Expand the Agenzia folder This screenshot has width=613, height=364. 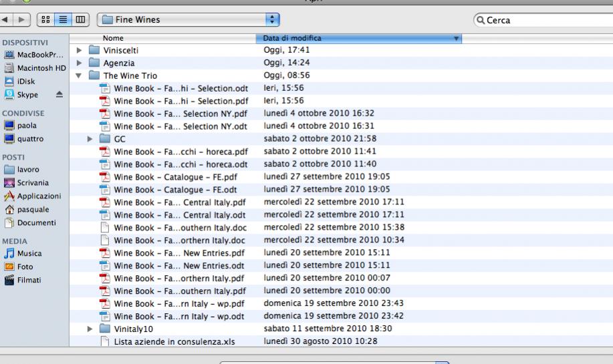[79, 63]
